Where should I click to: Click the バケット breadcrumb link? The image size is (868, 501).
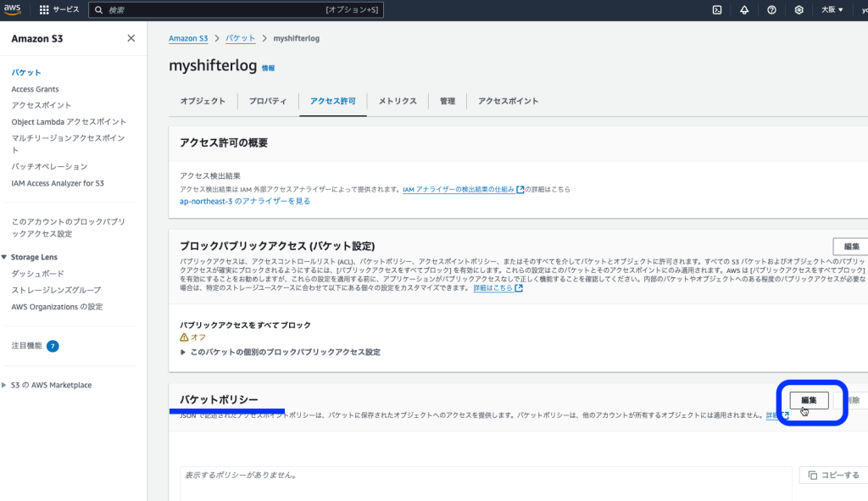pyautogui.click(x=240, y=38)
